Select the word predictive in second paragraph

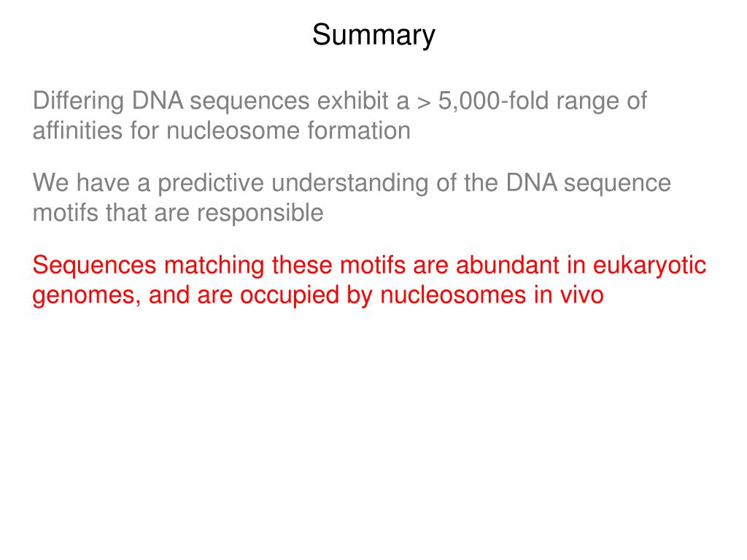tap(211, 184)
